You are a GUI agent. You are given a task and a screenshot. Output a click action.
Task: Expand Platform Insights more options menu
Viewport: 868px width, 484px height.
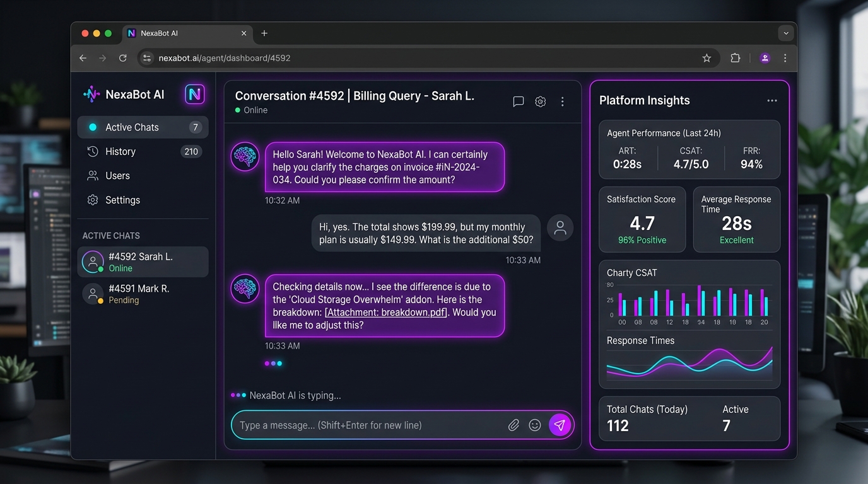[772, 101]
